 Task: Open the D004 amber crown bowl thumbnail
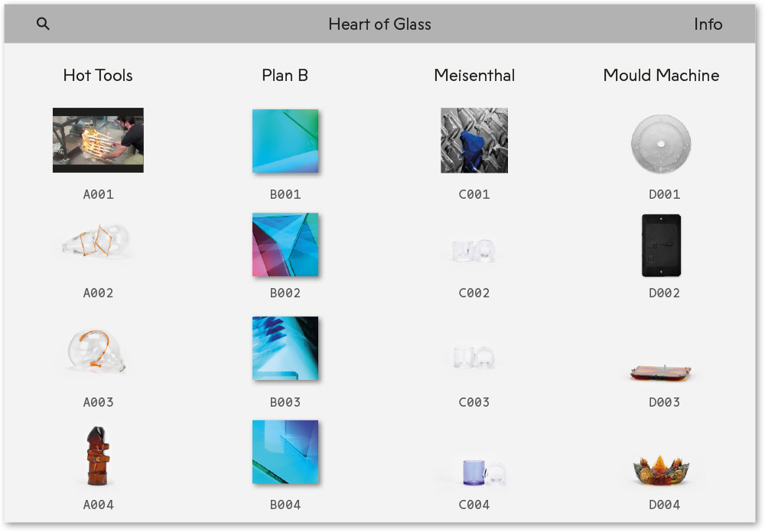pyautogui.click(x=661, y=471)
